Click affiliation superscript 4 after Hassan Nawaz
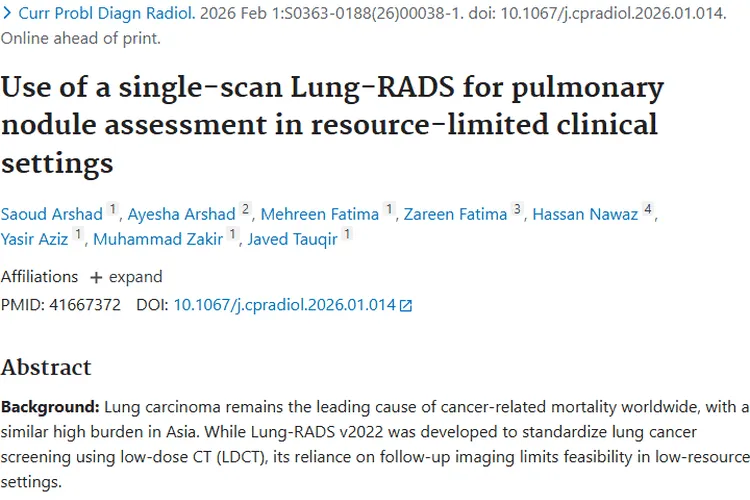Screen dimensions: 750x500 [x=649, y=210]
